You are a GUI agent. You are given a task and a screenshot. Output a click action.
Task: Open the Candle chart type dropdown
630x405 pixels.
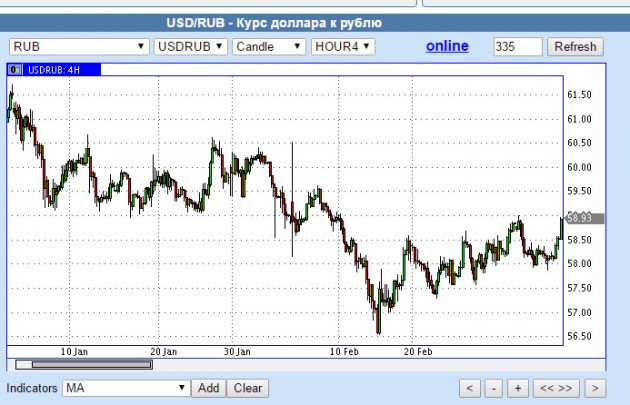point(268,46)
